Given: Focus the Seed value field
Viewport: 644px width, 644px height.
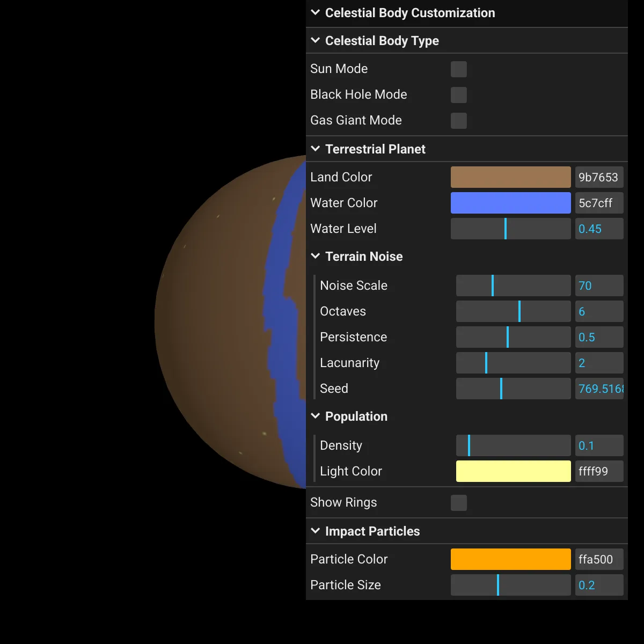Looking at the screenshot, I should pos(599,389).
